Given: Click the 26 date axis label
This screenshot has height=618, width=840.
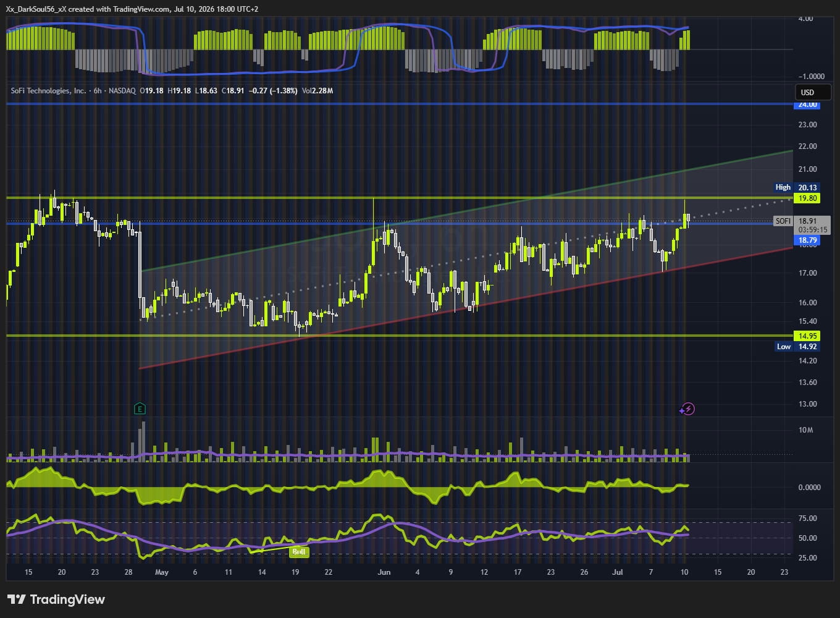Looking at the screenshot, I should pos(584,572).
